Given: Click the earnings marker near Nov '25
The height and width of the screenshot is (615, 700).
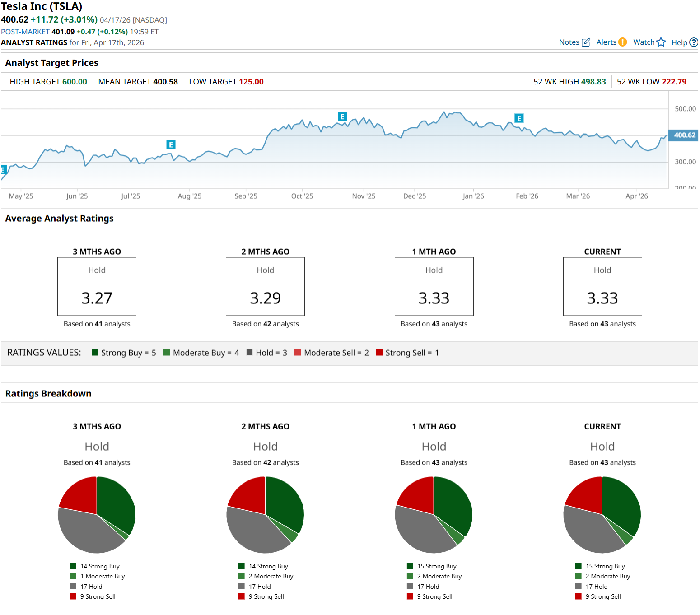Looking at the screenshot, I should coord(342,116).
